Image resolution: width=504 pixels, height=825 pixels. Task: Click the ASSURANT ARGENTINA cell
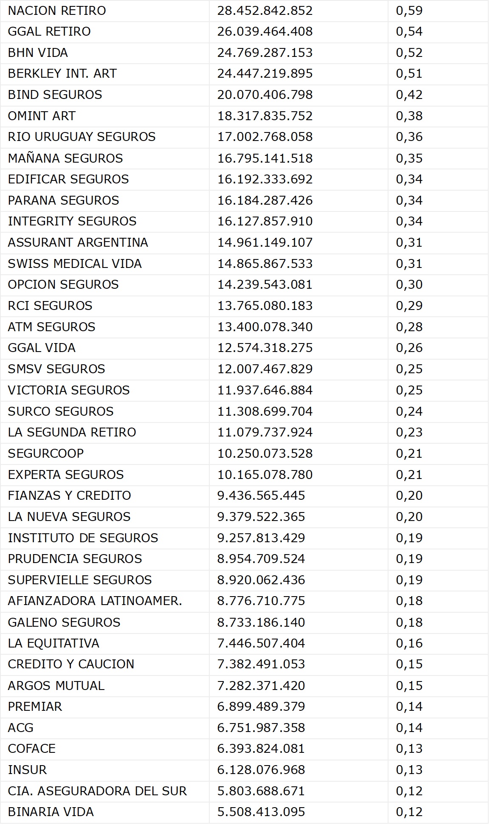[78, 242]
